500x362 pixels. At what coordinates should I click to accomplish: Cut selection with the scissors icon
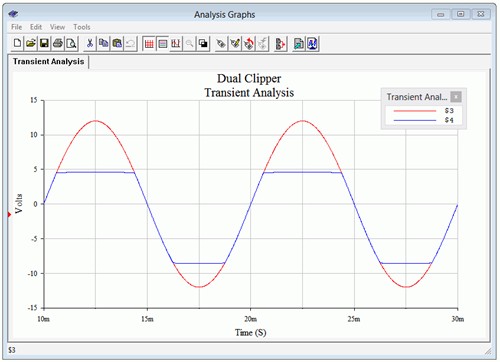coord(90,43)
